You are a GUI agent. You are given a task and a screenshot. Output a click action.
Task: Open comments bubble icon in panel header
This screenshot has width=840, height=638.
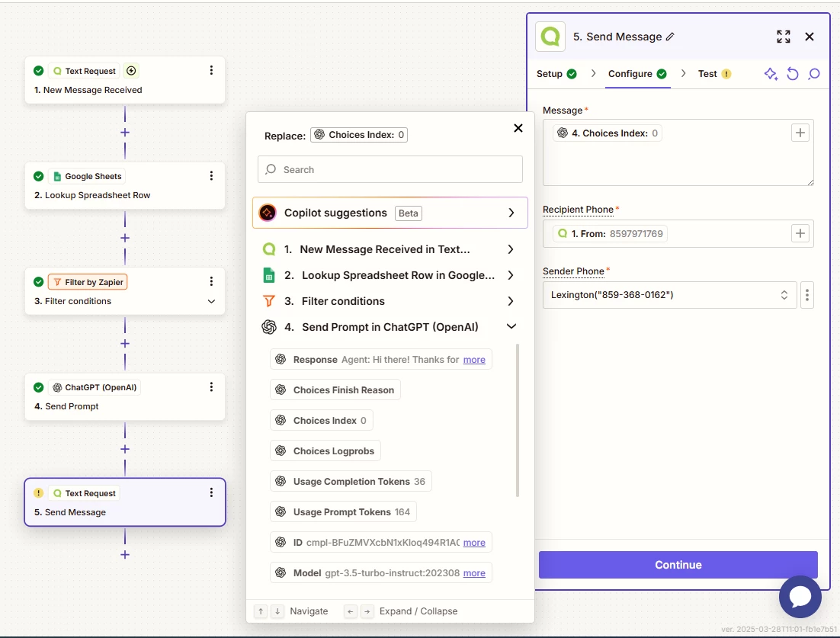[814, 74]
